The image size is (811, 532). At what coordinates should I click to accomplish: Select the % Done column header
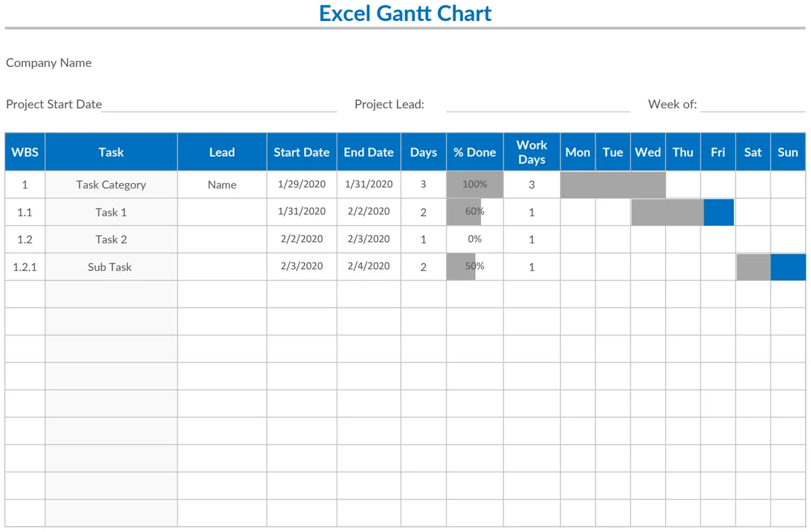(474, 152)
